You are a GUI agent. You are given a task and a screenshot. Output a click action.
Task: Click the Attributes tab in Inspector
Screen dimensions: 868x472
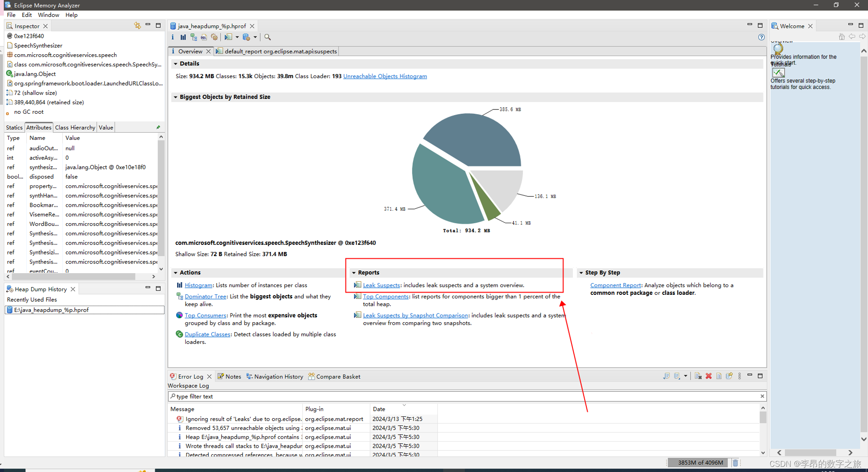coord(38,127)
